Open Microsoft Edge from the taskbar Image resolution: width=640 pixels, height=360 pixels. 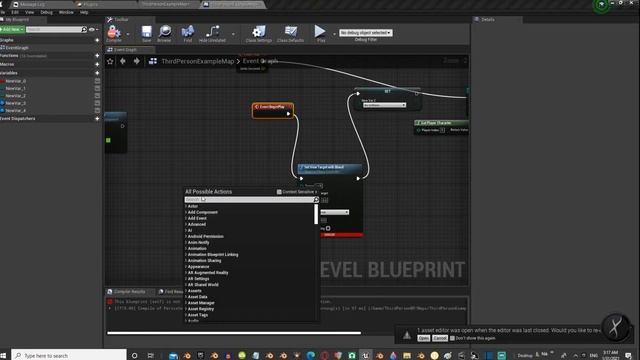(x=311, y=356)
